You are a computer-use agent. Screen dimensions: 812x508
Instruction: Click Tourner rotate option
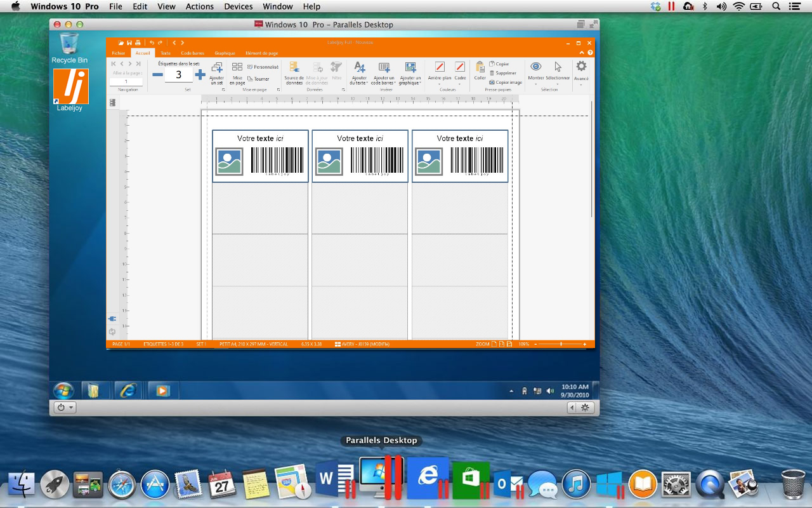259,79
